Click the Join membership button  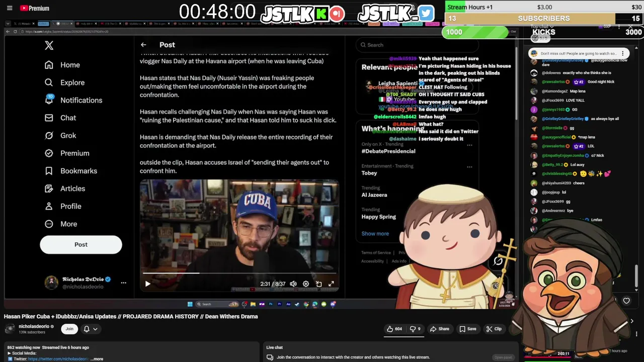coord(69,329)
